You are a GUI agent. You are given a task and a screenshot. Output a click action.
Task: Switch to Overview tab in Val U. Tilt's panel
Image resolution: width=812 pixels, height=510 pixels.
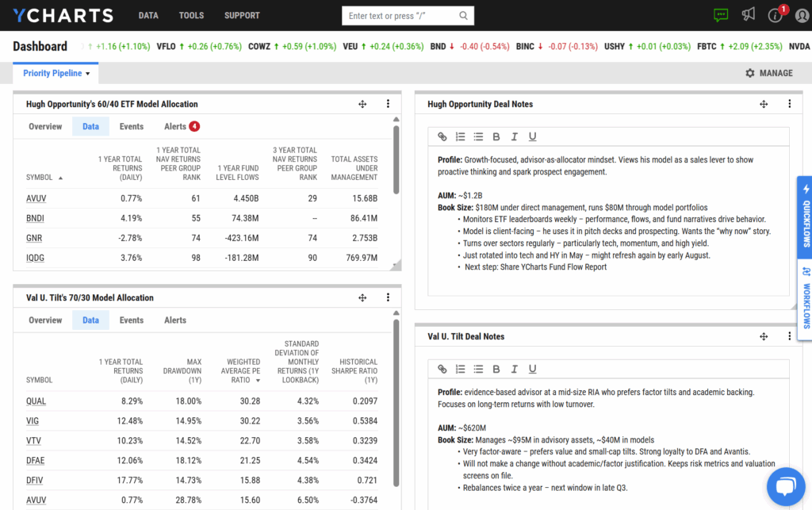click(45, 320)
